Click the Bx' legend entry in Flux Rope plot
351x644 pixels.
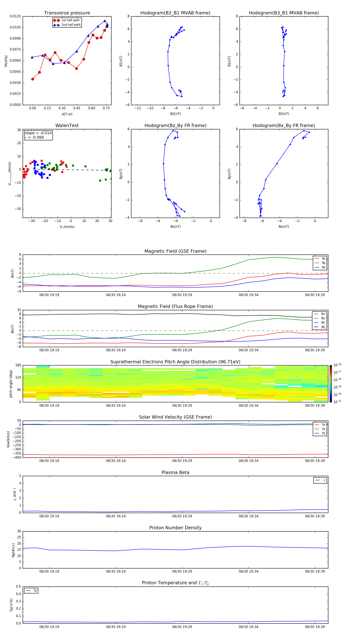320,314
